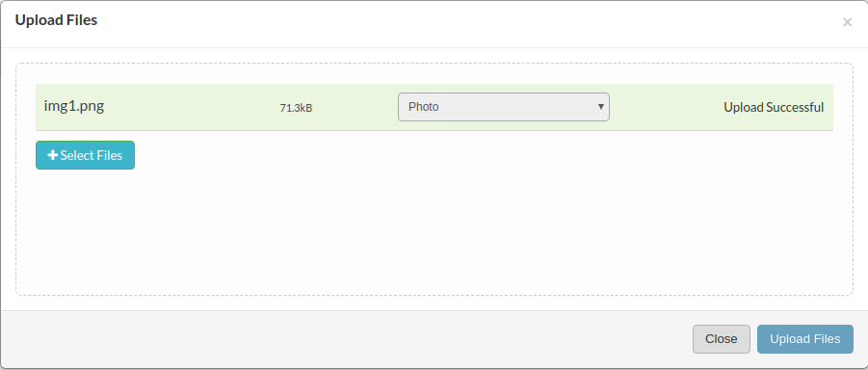Click the blue Upload Files button

tap(804, 339)
